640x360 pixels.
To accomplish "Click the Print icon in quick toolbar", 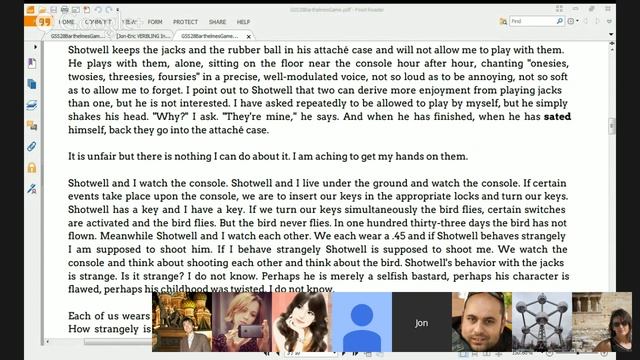I will coord(64,9).
